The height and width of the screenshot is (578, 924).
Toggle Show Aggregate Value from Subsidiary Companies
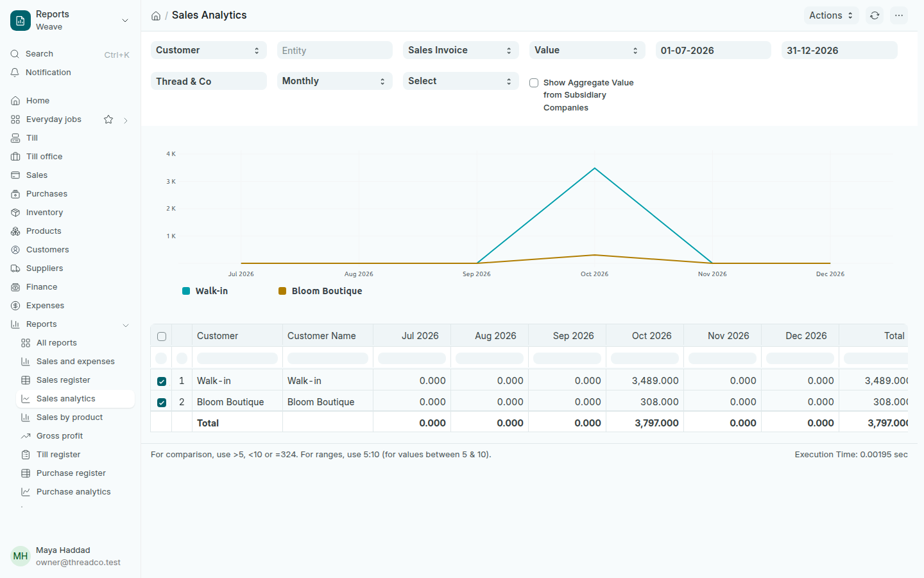coord(534,83)
